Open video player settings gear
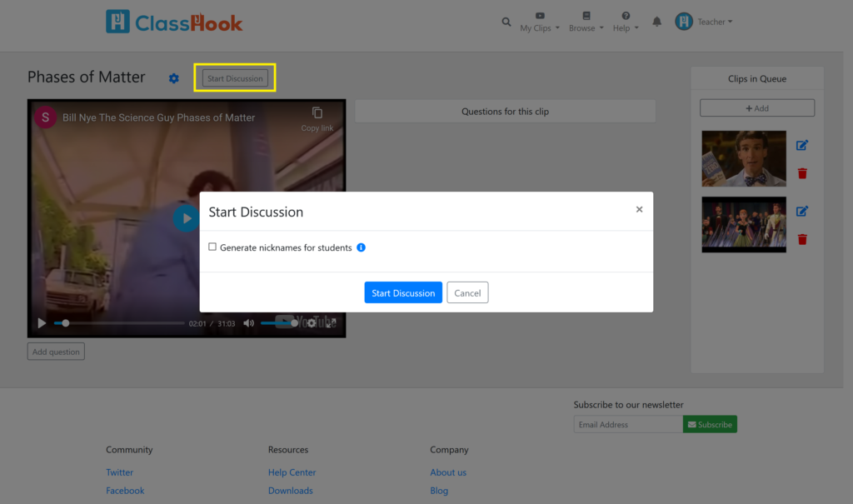Viewport: 853px width, 504px height. click(x=312, y=323)
